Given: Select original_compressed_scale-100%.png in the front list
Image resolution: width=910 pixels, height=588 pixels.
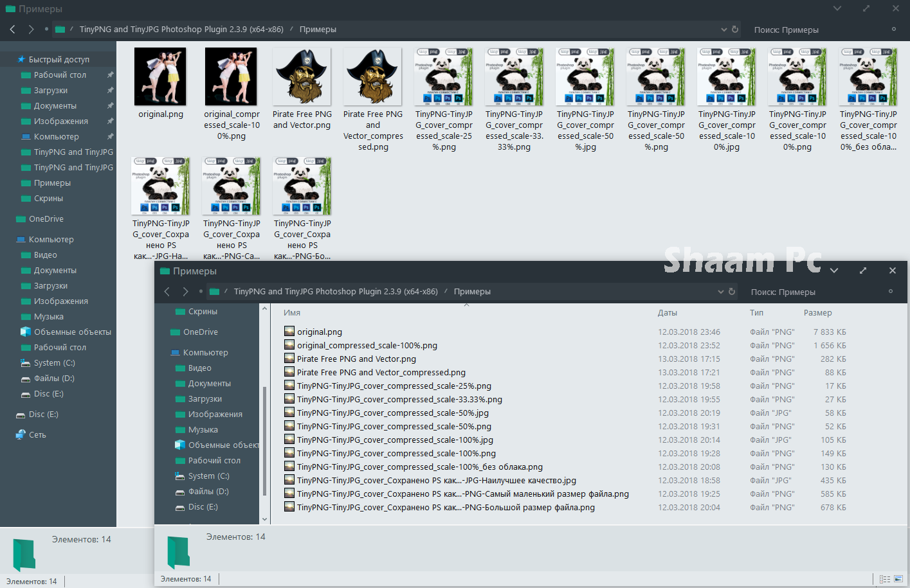Looking at the screenshot, I should (x=367, y=346).
